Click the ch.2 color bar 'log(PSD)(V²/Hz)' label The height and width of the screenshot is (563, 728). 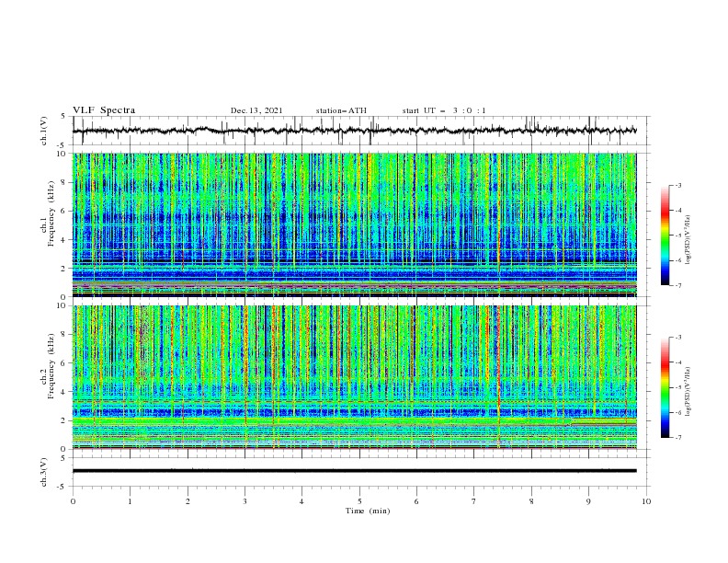coord(688,392)
